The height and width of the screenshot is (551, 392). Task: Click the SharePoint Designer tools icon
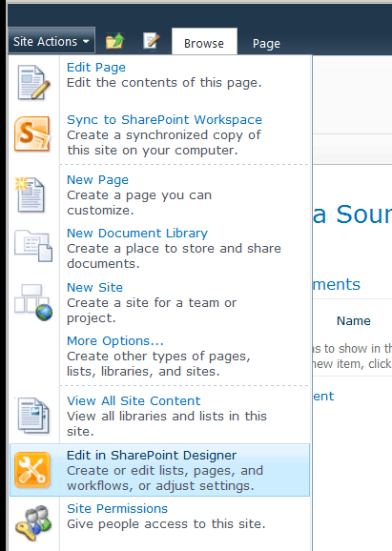coord(32,470)
